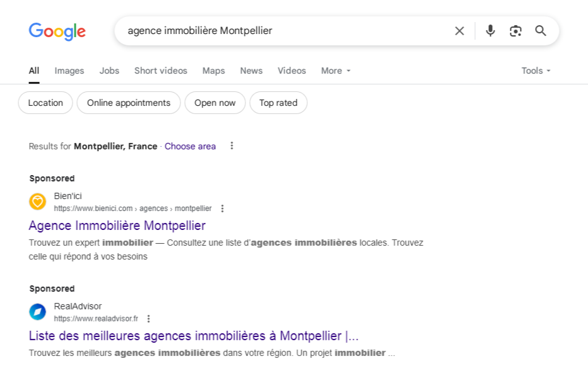Clear the search field with the X icon
The image size is (588, 373).
459,30
